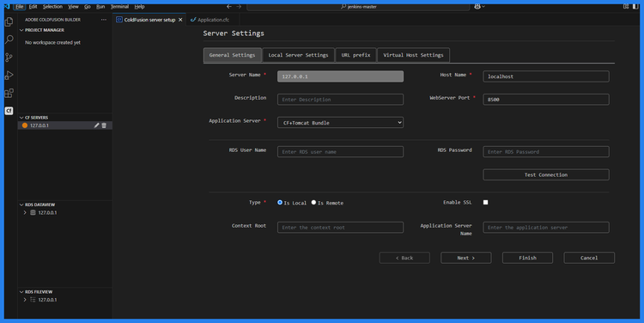
Task: Click the Test Connection button
Action: 546,174
